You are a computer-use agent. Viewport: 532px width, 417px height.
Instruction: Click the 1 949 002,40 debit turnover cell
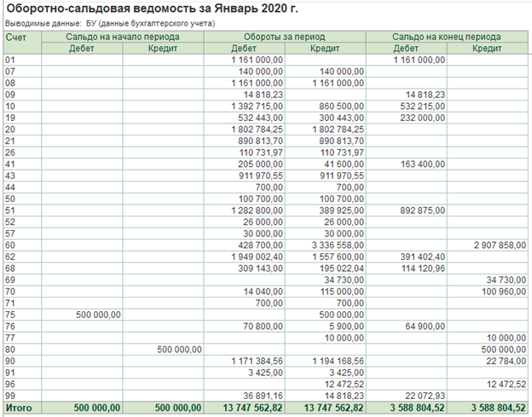(x=257, y=256)
